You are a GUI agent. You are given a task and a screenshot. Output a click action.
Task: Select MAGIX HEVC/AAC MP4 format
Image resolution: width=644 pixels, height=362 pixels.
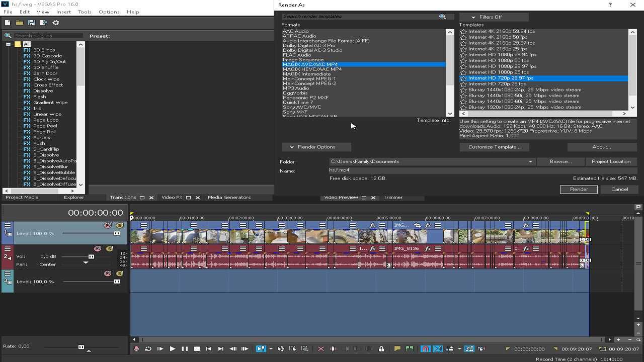coord(312,69)
